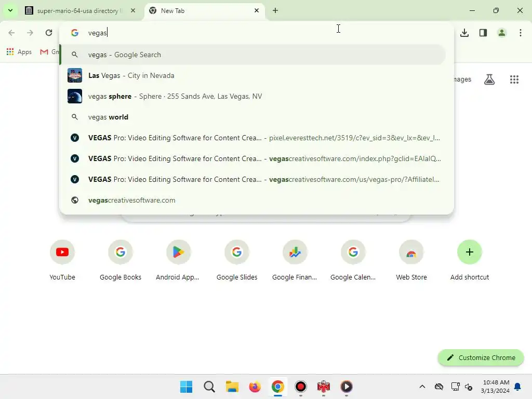Launch Firefox from the taskbar
The height and width of the screenshot is (399, 532).
tap(255, 387)
